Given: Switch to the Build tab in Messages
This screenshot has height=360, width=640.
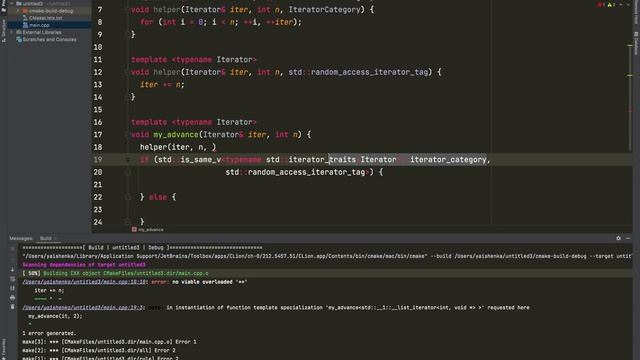Looking at the screenshot, I should [x=46, y=238].
